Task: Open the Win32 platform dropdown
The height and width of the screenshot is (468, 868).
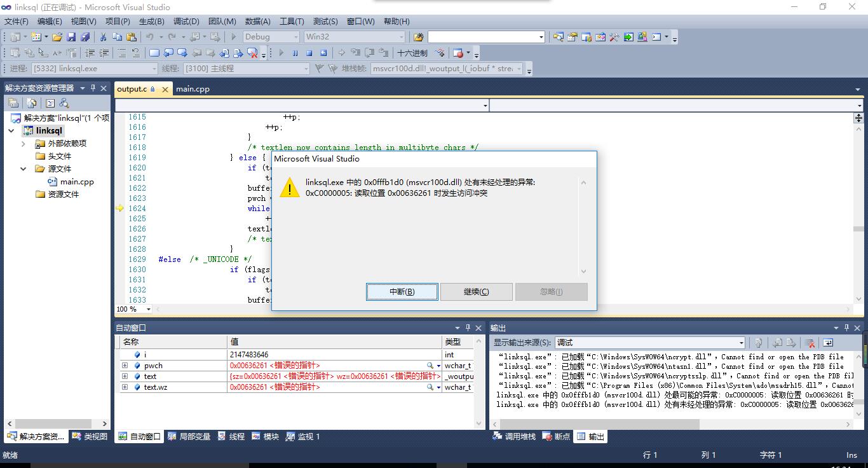Action: click(x=355, y=37)
